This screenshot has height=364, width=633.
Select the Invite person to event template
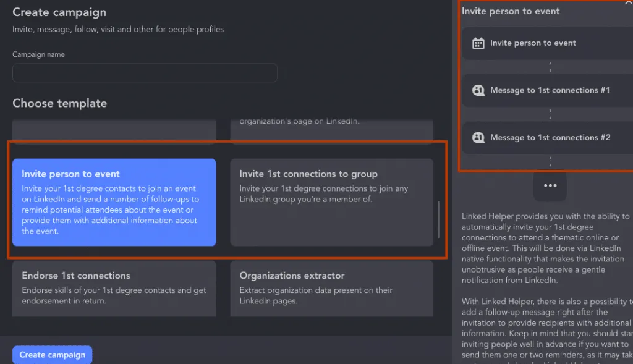pyautogui.click(x=114, y=202)
